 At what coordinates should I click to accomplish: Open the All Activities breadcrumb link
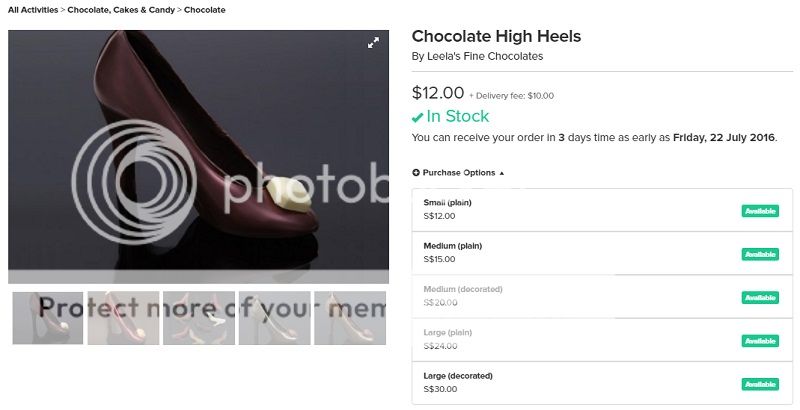click(33, 10)
